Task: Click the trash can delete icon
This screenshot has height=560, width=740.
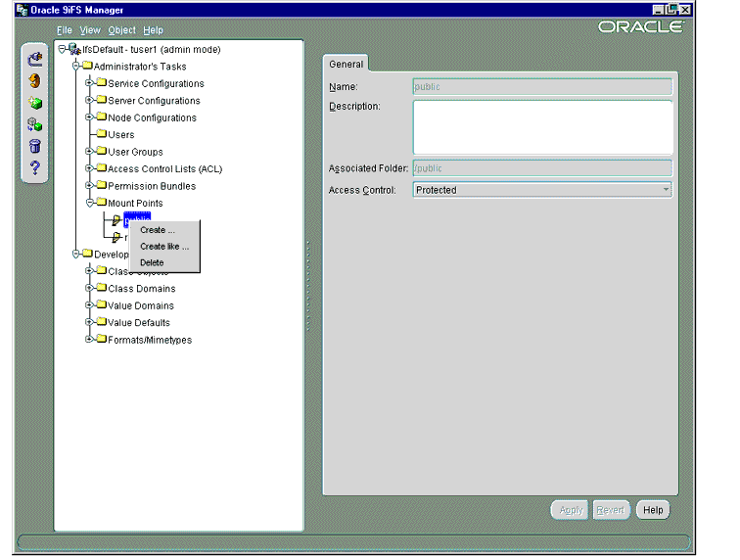Action: tap(35, 146)
